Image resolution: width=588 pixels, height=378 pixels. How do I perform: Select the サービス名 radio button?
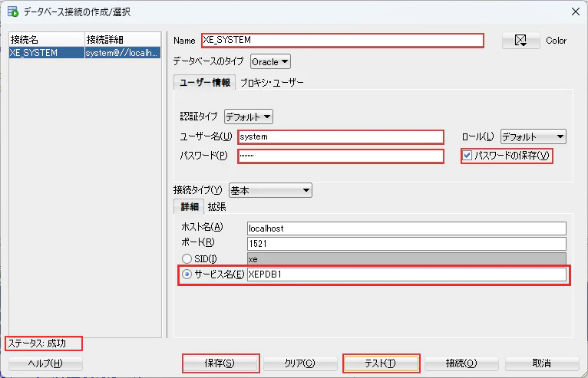[187, 274]
